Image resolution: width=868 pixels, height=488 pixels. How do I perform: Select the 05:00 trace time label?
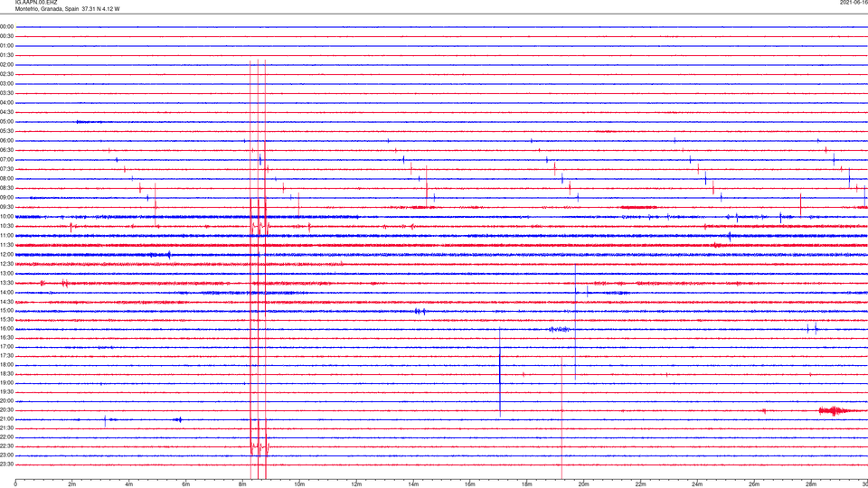tap(6, 122)
